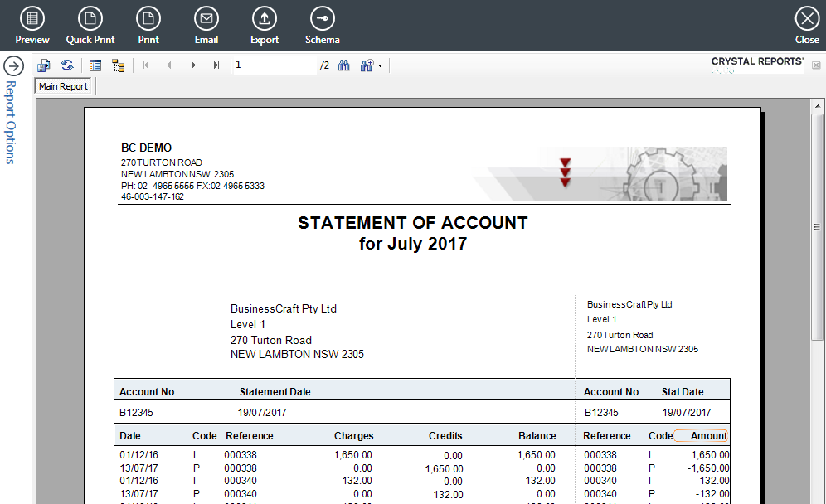Click the current page number field
Screen dimensions: 826x504
click(275, 65)
